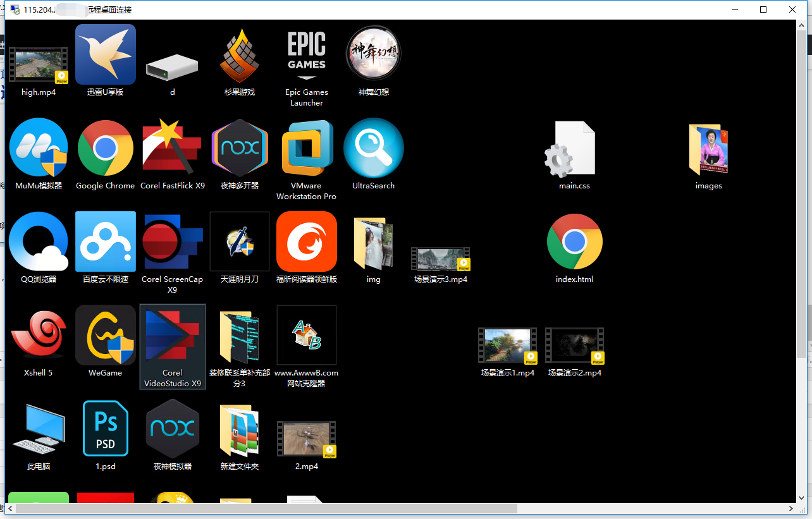This screenshot has width=812, height=519.
Task: Launch 杉果游戏 client
Action: (240, 55)
